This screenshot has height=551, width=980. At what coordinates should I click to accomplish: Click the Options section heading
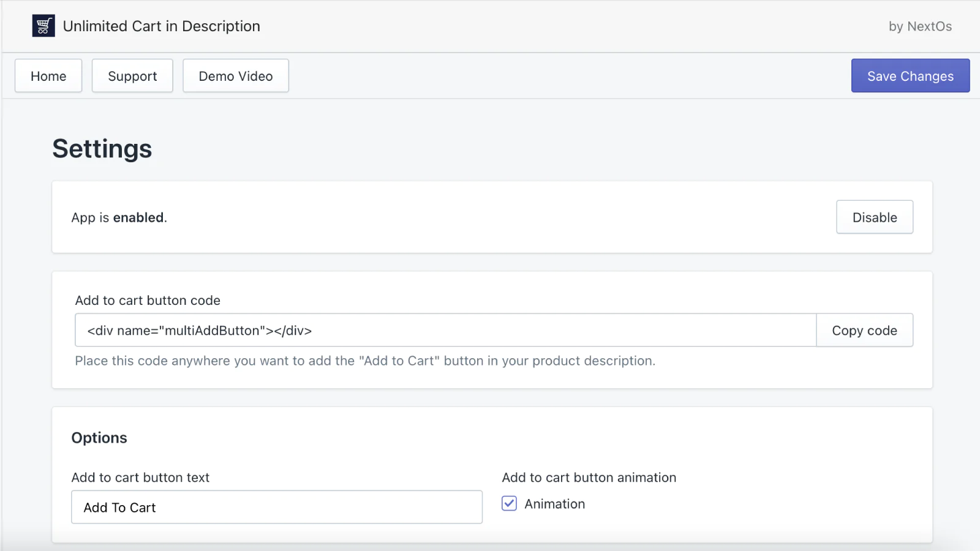[99, 438]
